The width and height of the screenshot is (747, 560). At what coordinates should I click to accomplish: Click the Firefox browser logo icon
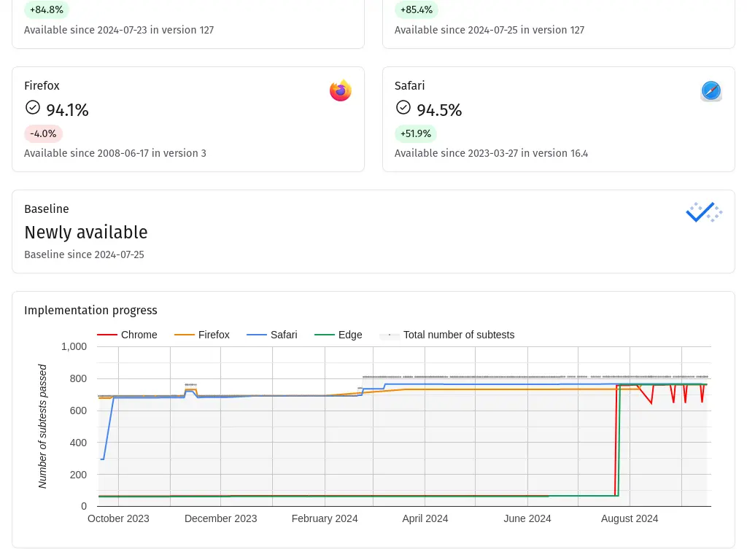(x=341, y=90)
